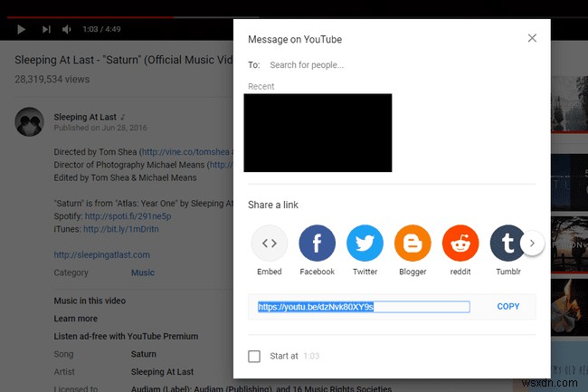Share the video on Tumblr

(x=507, y=244)
